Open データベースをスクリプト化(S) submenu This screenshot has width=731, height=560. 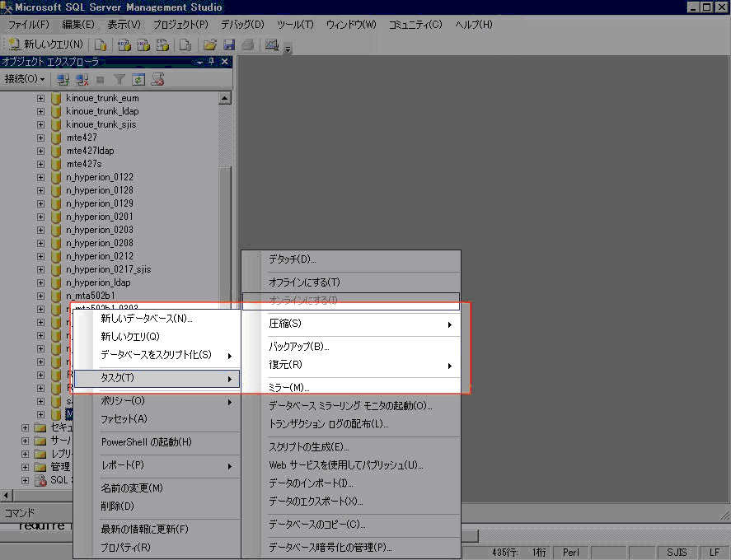tap(157, 355)
